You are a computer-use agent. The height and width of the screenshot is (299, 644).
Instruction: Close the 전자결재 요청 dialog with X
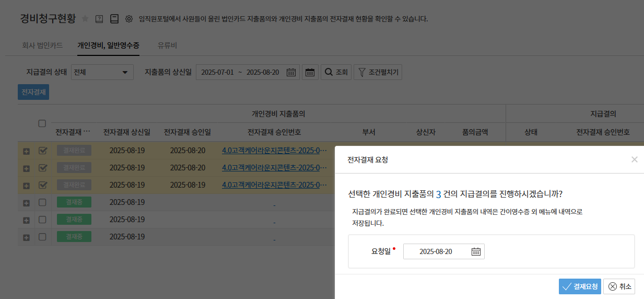[x=634, y=159]
